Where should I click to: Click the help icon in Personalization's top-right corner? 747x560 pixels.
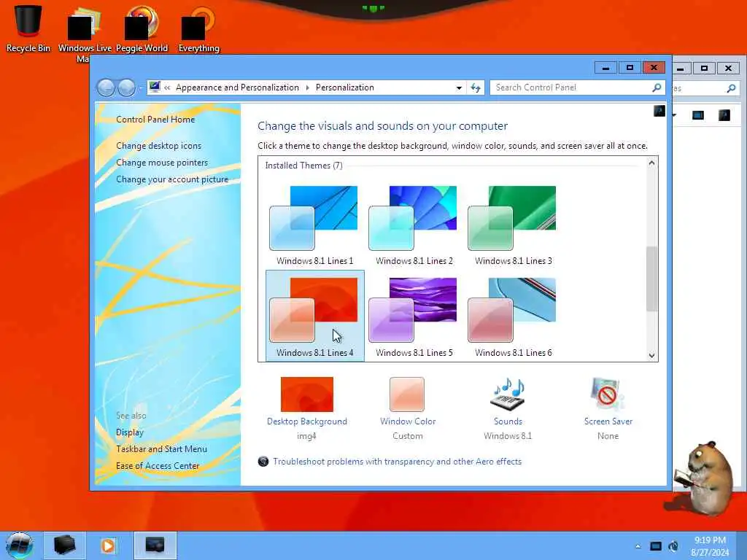coord(659,111)
